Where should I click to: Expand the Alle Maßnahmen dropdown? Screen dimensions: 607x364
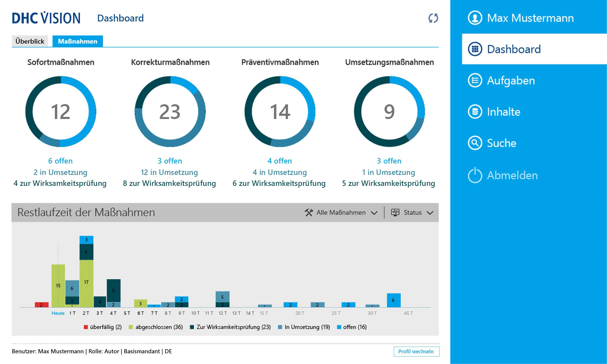[374, 213]
